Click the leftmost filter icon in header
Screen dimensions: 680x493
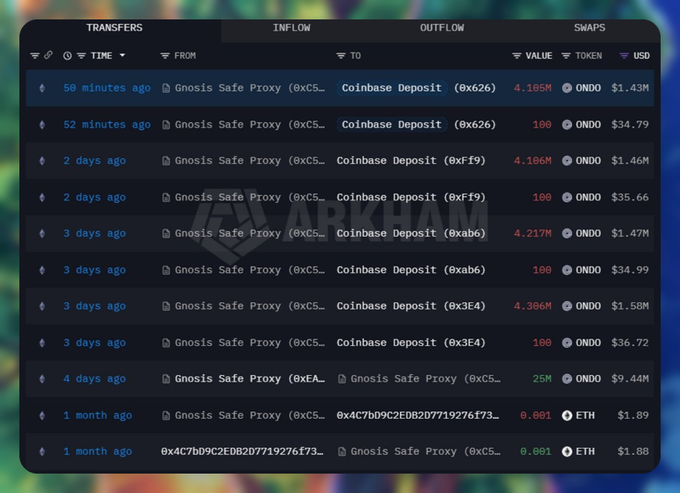tap(35, 56)
